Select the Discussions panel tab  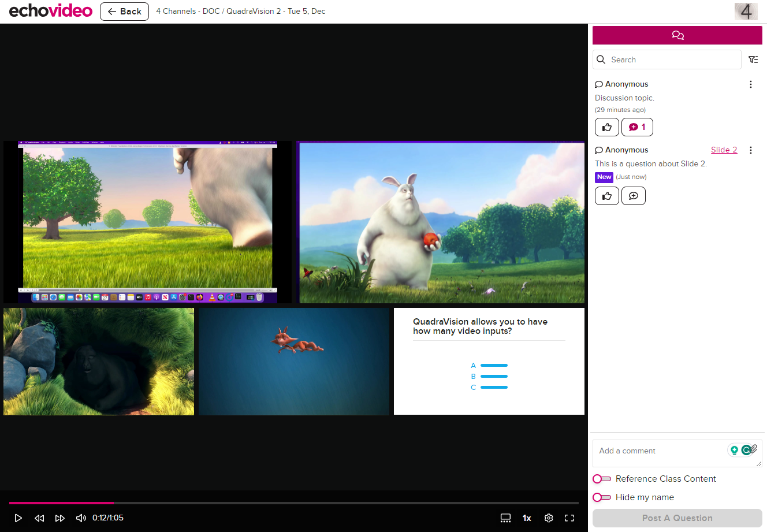[677, 35]
